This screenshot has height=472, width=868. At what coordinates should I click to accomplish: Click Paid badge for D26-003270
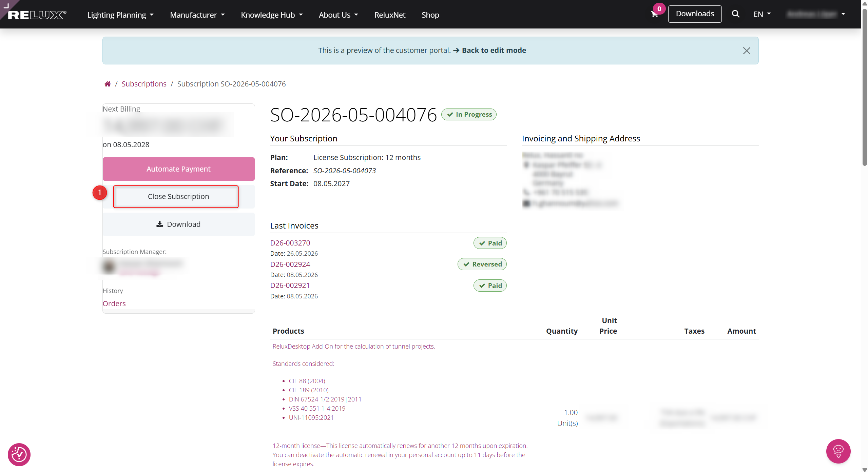(x=490, y=243)
